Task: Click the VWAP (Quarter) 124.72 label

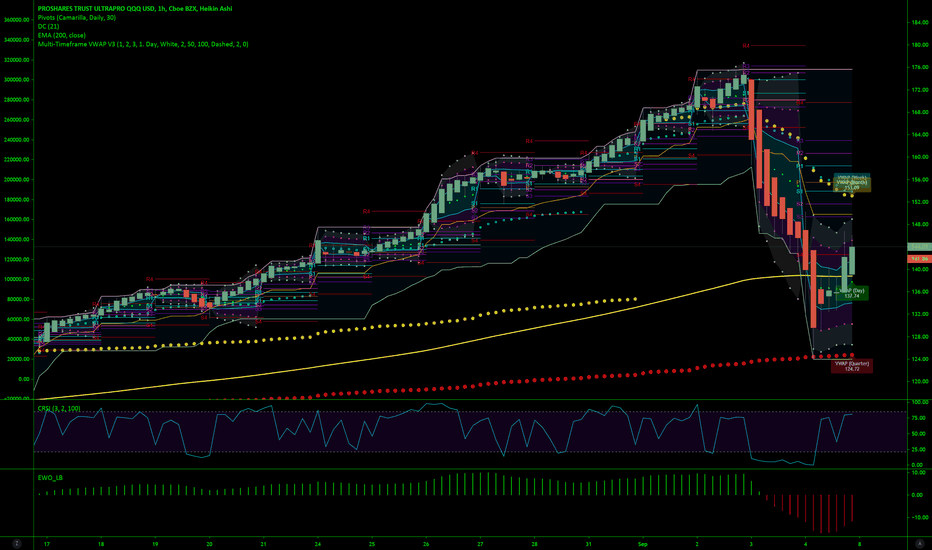Action: [x=852, y=366]
